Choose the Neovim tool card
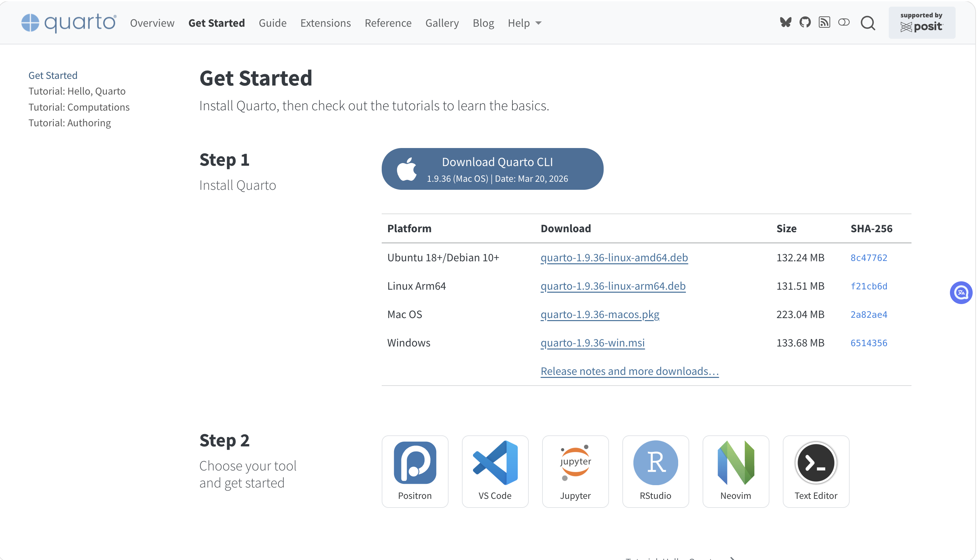This screenshot has width=978, height=560. tap(736, 471)
